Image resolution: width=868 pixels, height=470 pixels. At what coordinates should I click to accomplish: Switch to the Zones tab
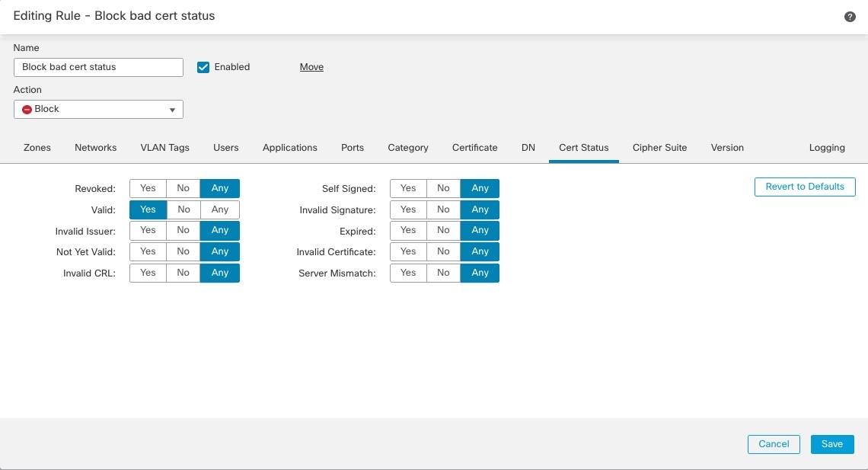pyautogui.click(x=37, y=148)
